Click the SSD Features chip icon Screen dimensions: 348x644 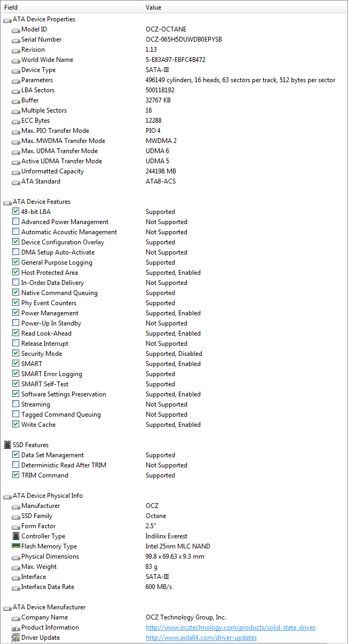point(7,445)
